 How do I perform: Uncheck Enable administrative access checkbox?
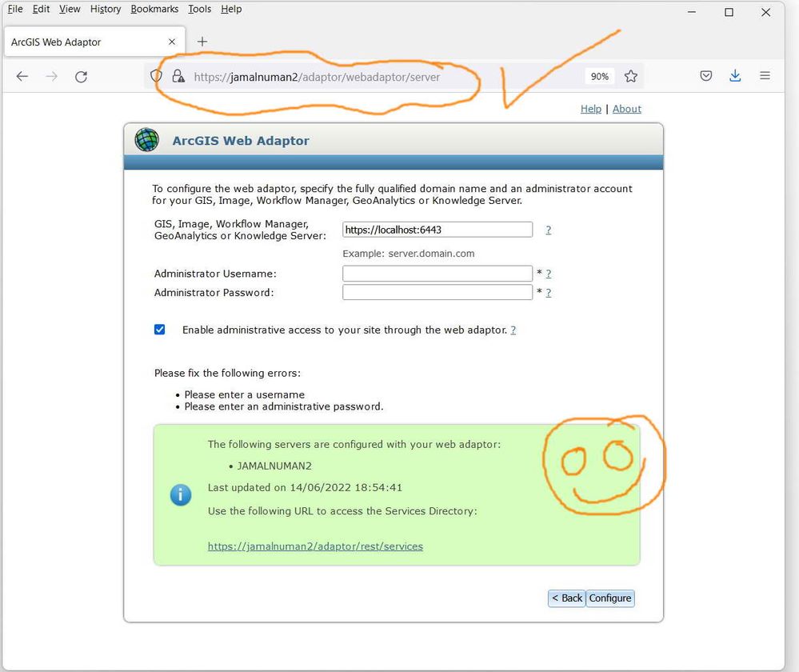click(x=159, y=330)
